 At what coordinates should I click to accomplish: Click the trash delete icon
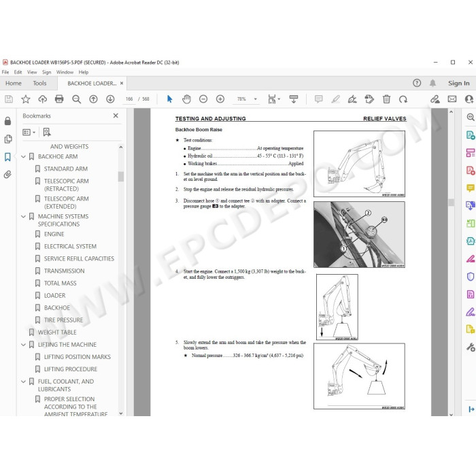[x=386, y=99]
